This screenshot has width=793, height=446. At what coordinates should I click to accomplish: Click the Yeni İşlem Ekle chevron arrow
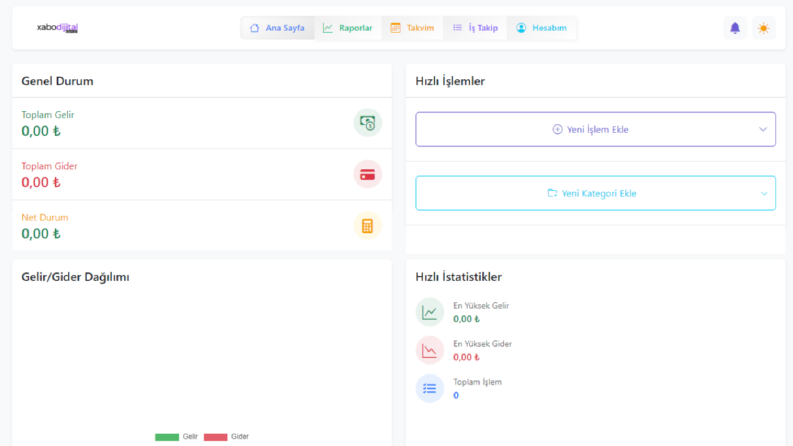763,129
